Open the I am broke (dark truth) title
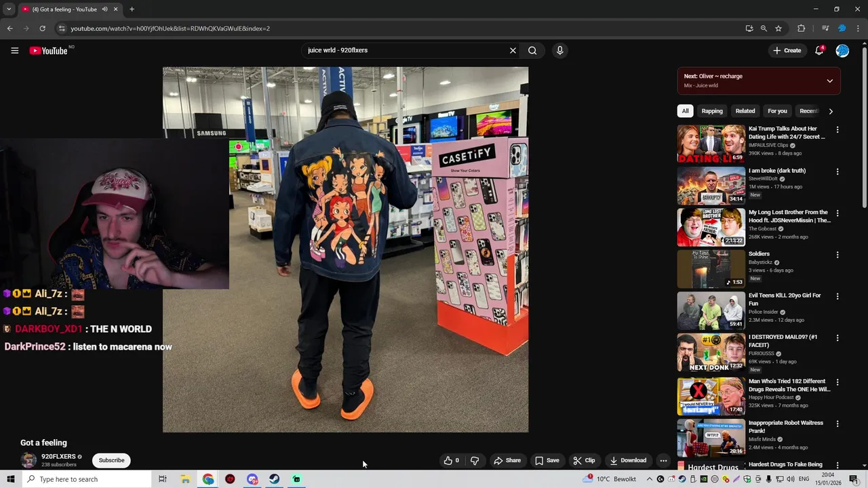868x488 pixels. pyautogui.click(x=777, y=171)
